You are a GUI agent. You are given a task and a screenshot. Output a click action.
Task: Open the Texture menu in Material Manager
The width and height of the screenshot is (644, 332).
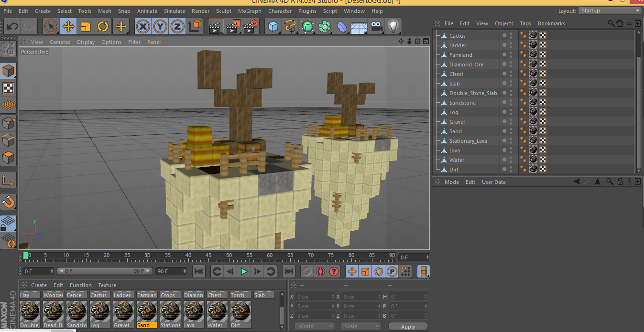coord(107,285)
